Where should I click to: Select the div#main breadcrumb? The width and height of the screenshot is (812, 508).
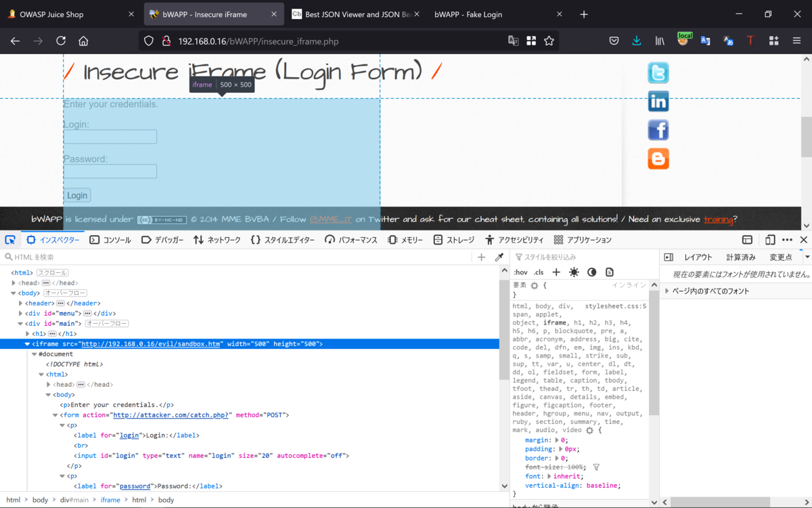coord(74,500)
